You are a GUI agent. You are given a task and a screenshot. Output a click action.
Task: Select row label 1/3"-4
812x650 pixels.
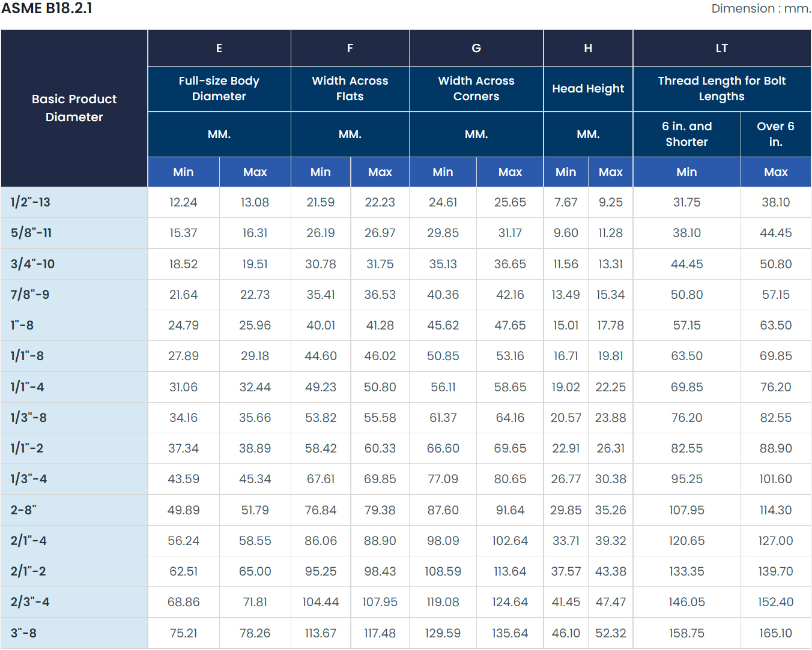coord(28,479)
